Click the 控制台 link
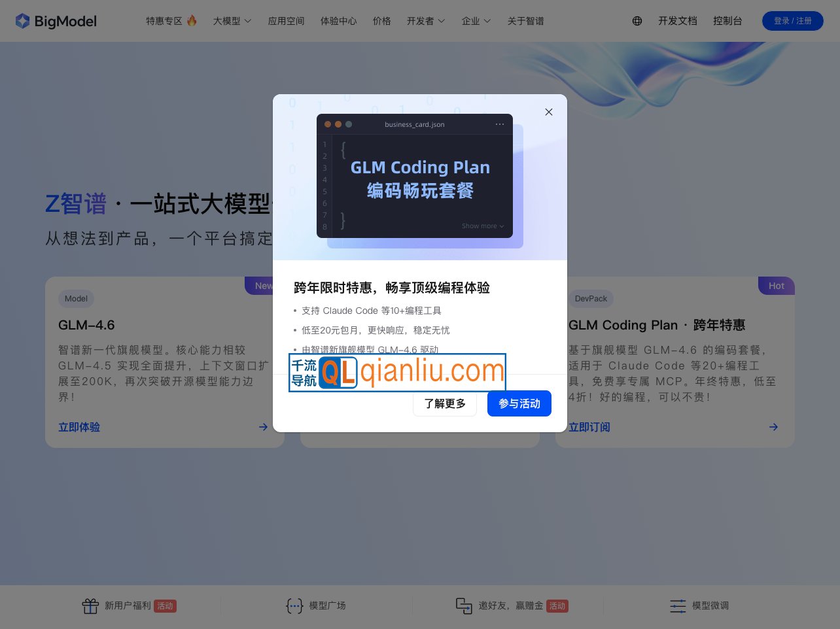The width and height of the screenshot is (840, 629). [727, 21]
